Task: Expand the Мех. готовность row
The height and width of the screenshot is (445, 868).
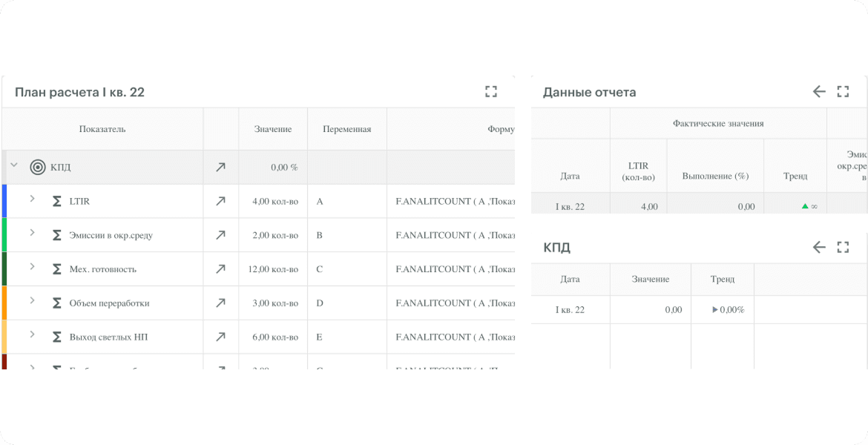Action: point(32,266)
